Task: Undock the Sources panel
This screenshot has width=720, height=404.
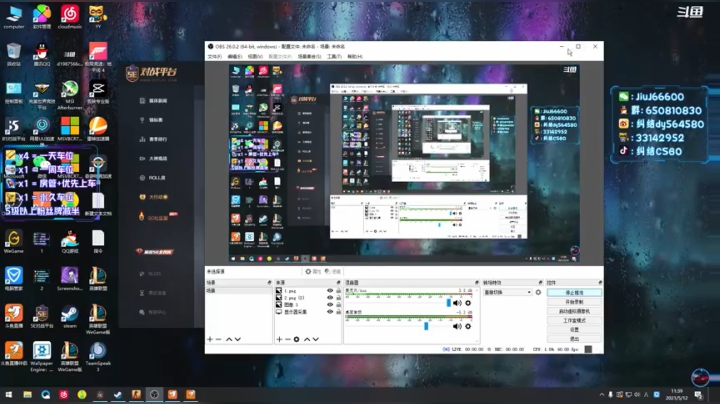Action: tap(338, 282)
